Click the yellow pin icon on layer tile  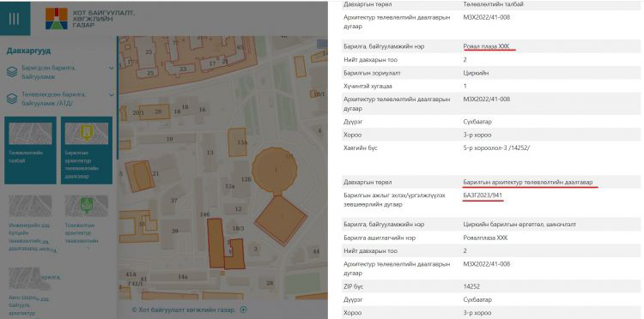tap(87, 132)
